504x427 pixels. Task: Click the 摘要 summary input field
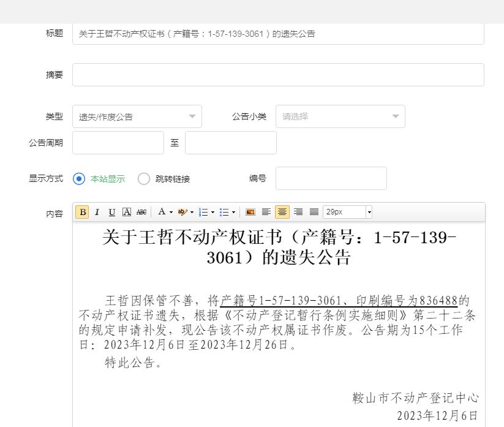click(278, 75)
